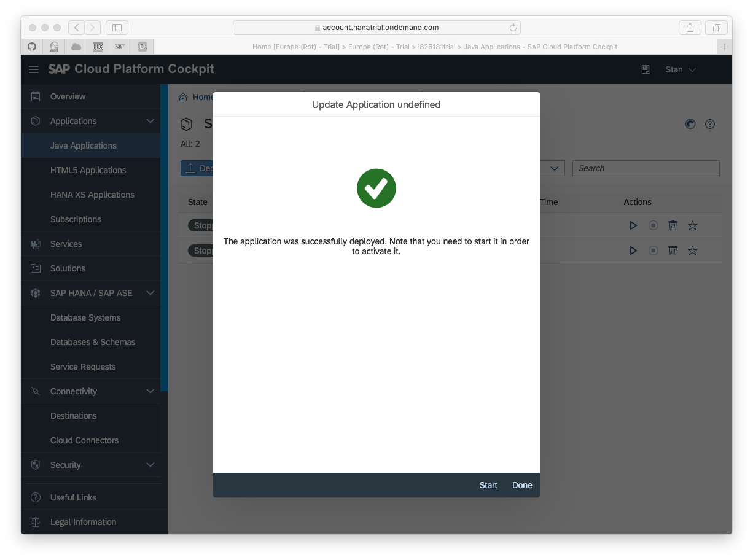Open the notifications icon beside Stan
This screenshot has width=753, height=560.
646,69
